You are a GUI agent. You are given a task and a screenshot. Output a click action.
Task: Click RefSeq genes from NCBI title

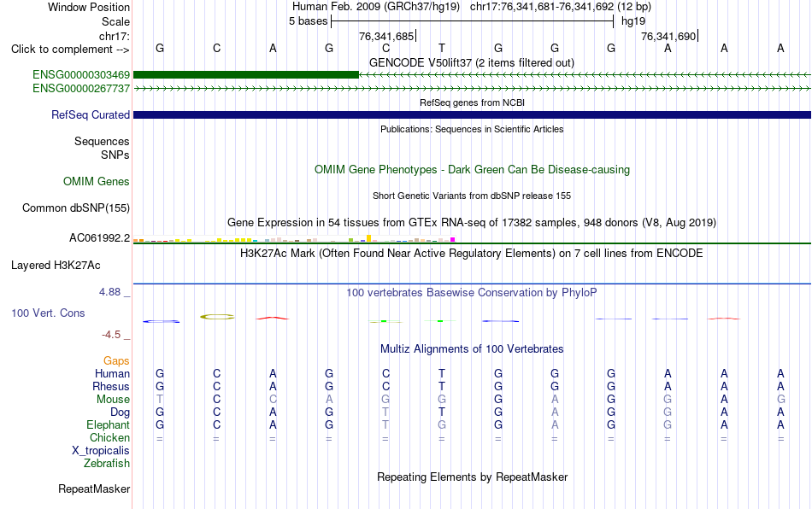pos(473,102)
